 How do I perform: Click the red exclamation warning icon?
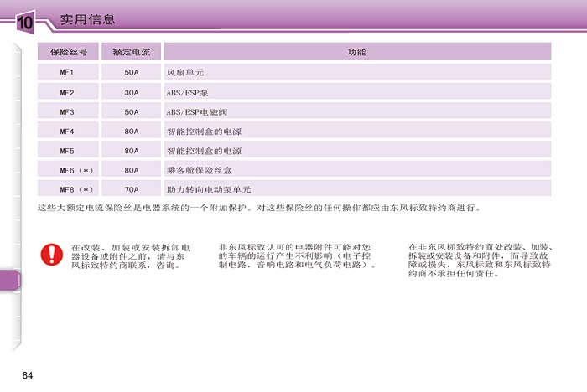[x=53, y=254]
